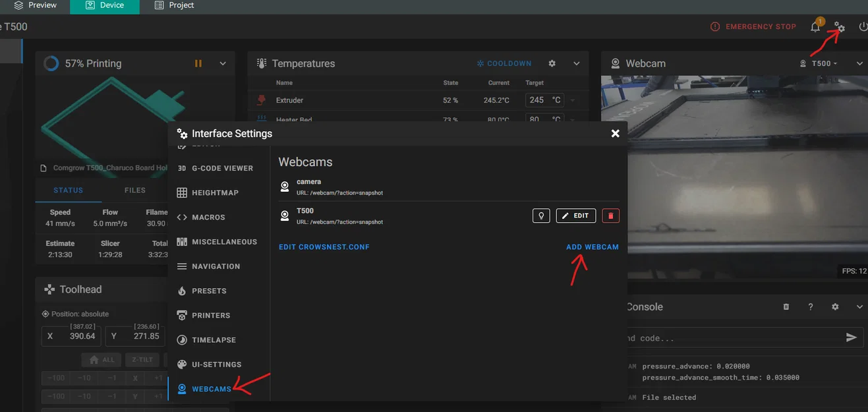
Task: Clear console with the trash icon
Action: (786, 307)
